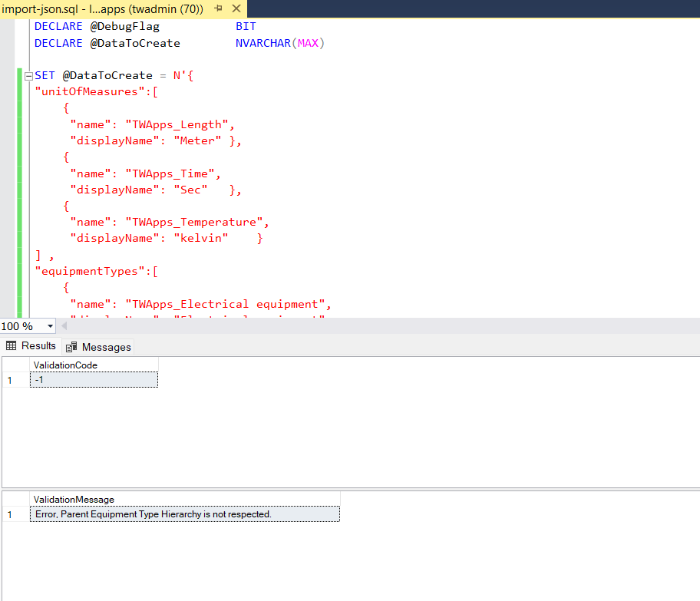Click the horizontal scroll left arrow icon
This screenshot has height=601, width=700.
pyautogui.click(x=63, y=325)
